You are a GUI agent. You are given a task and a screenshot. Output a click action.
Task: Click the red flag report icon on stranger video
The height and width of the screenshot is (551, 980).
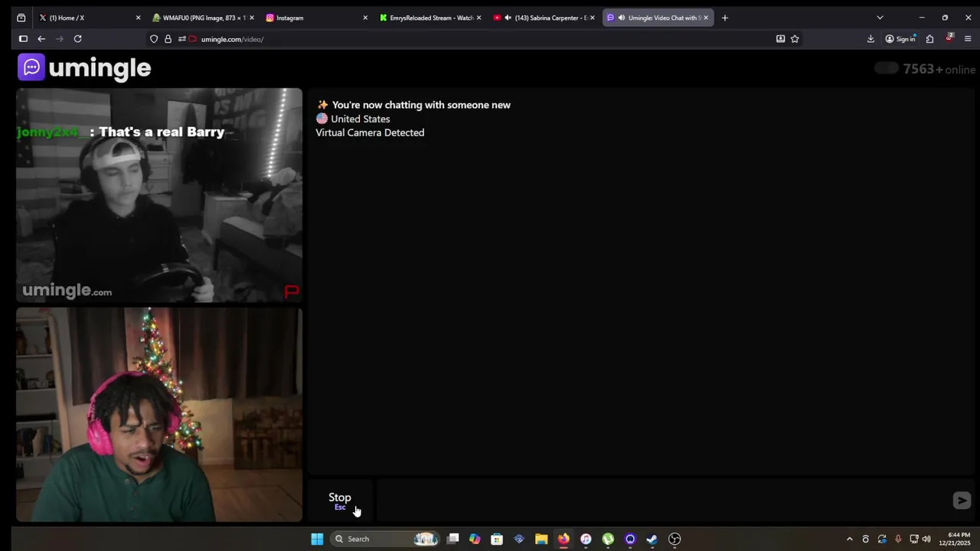click(x=292, y=292)
